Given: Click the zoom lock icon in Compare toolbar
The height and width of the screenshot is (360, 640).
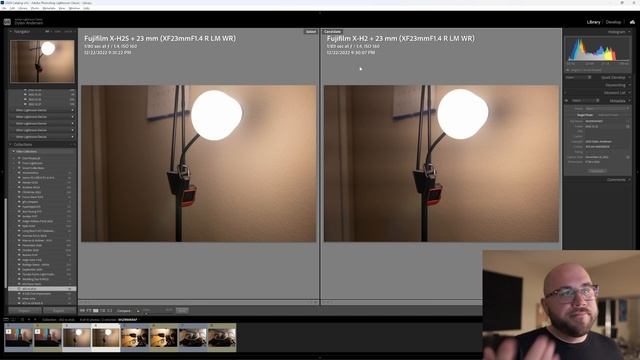Looking at the screenshot, I should 138,311.
